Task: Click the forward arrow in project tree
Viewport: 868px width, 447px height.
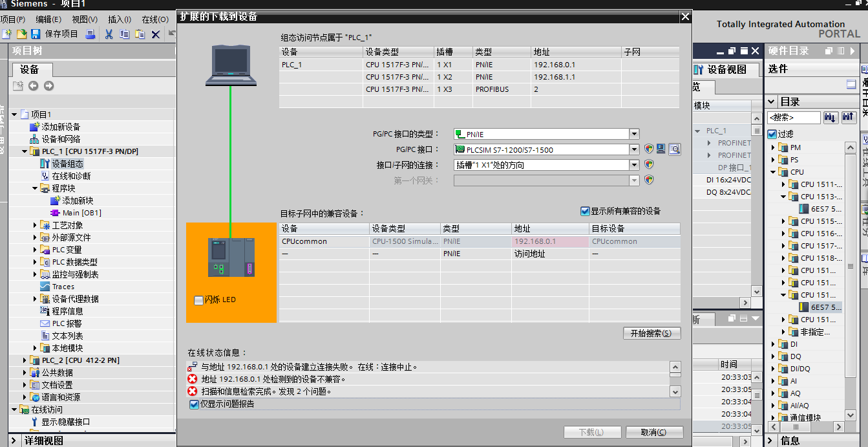Action: [48, 85]
